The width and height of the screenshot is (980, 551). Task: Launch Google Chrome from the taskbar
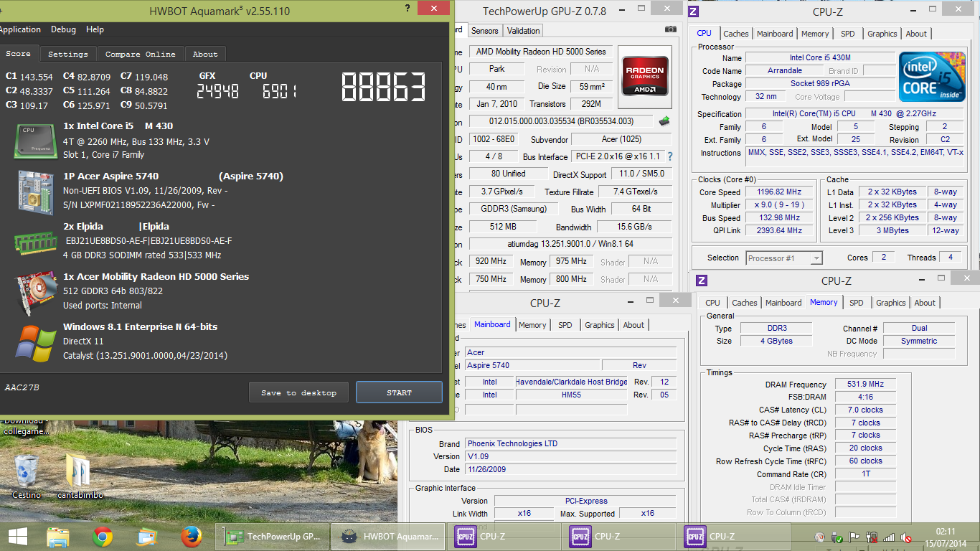(x=103, y=537)
